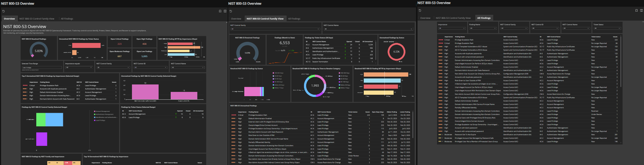
Task: Click Role Given to User Outside of PIM in All Findings
Action: pos(529,81)
